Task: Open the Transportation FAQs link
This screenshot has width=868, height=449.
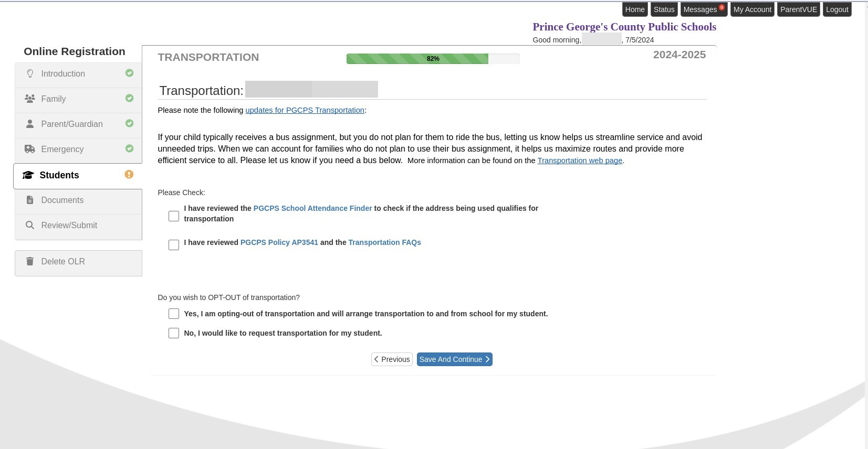Action: (384, 242)
